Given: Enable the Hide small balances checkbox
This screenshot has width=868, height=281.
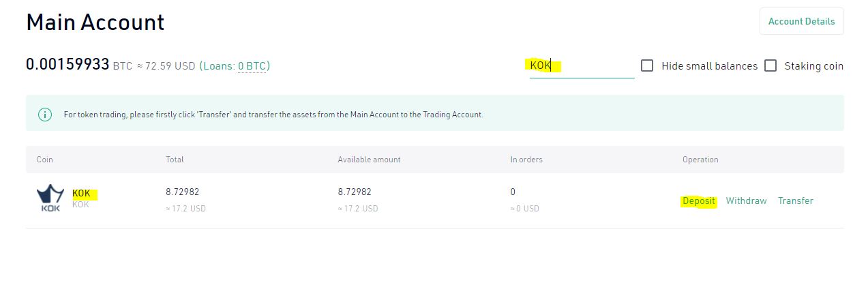Looking at the screenshot, I should [647, 66].
